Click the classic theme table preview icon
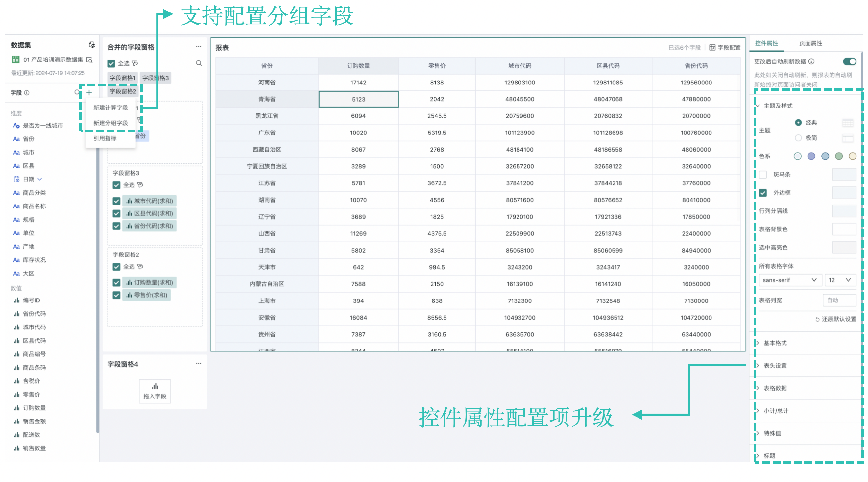Image resolution: width=868 pixels, height=482 pixels. pos(847,123)
